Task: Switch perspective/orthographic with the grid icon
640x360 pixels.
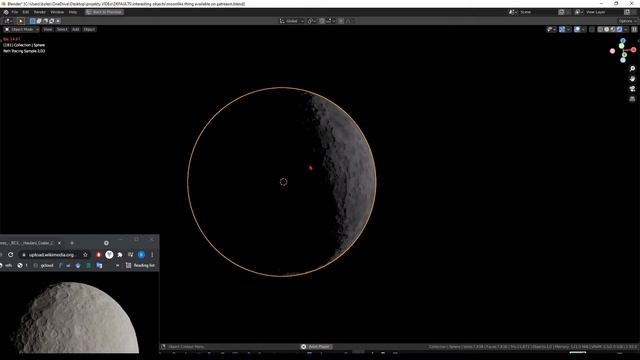Action: 632,99
